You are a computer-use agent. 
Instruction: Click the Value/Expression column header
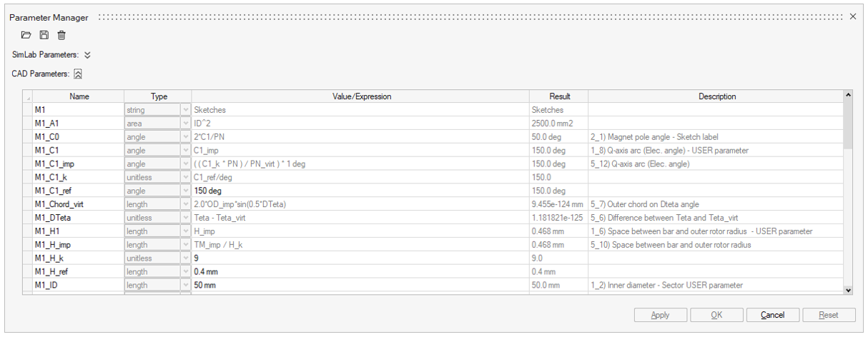(362, 96)
